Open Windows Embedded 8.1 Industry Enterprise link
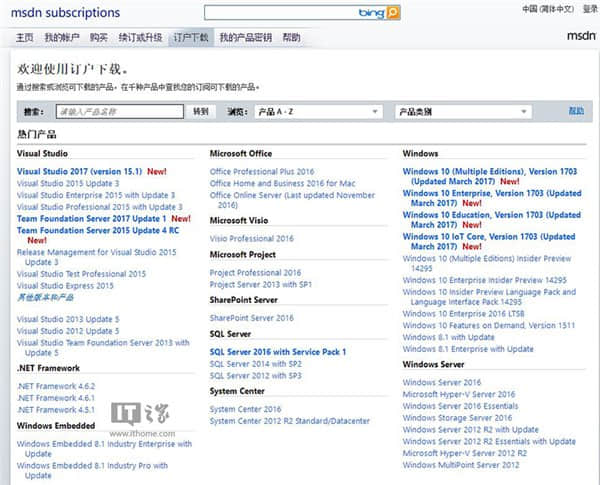600x485 pixels. point(104,449)
